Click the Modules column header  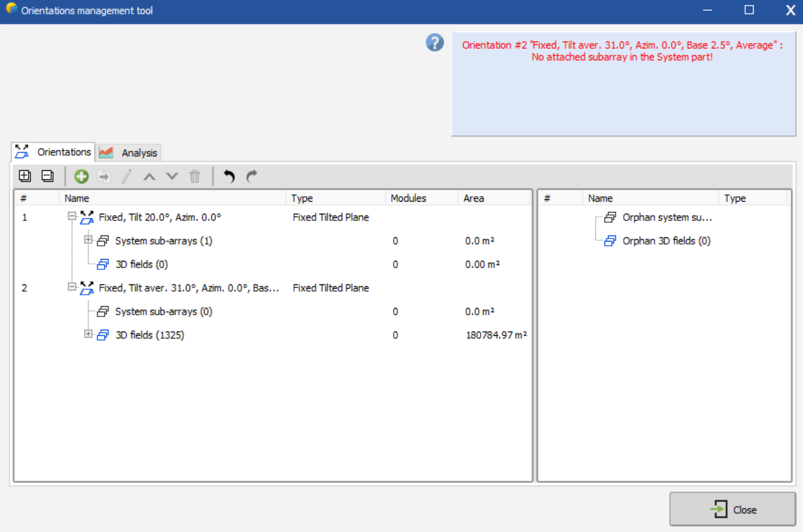coord(421,198)
